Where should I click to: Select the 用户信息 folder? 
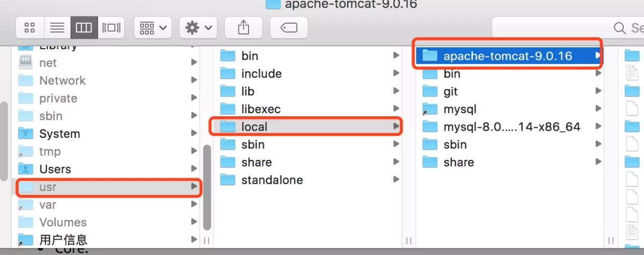pos(106,240)
